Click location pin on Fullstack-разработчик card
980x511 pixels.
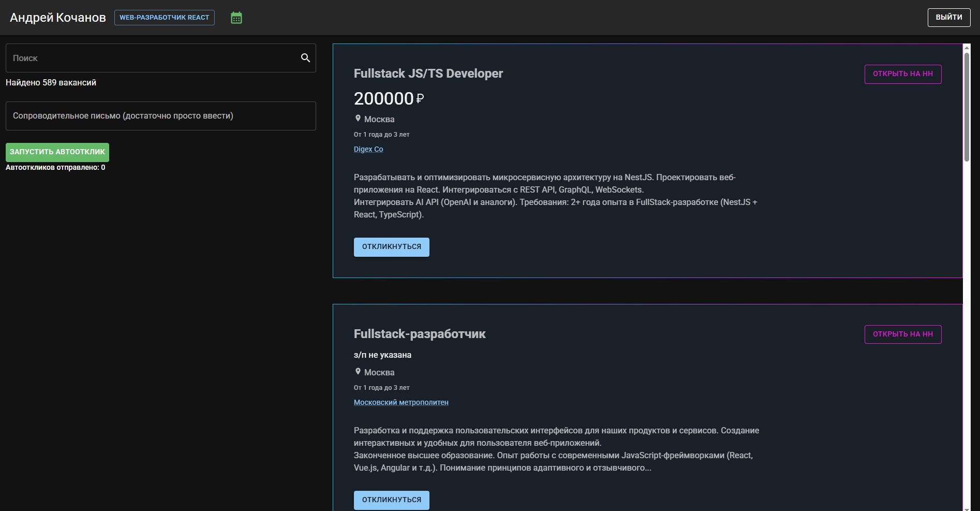click(x=358, y=372)
